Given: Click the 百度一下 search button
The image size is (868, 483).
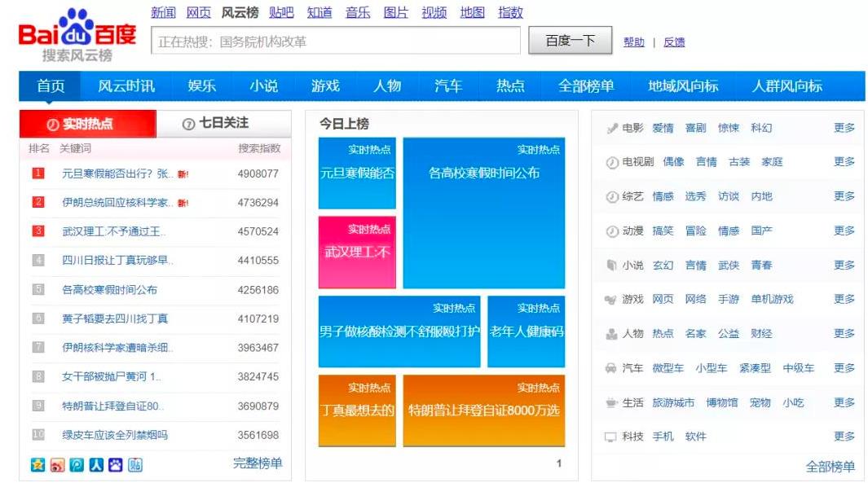Looking at the screenshot, I should pos(571,41).
